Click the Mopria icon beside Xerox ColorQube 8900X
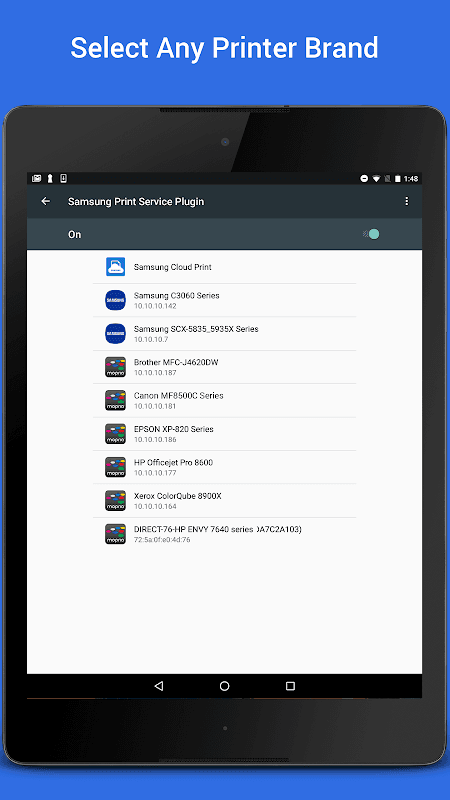450x800 pixels. tap(115, 501)
